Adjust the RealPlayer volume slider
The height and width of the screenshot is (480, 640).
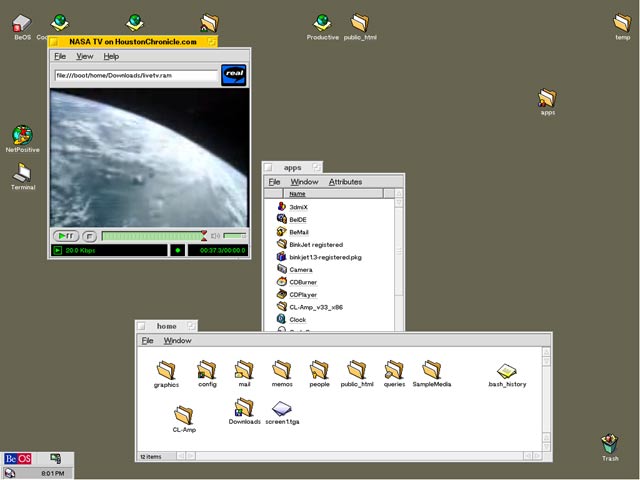click(x=234, y=236)
